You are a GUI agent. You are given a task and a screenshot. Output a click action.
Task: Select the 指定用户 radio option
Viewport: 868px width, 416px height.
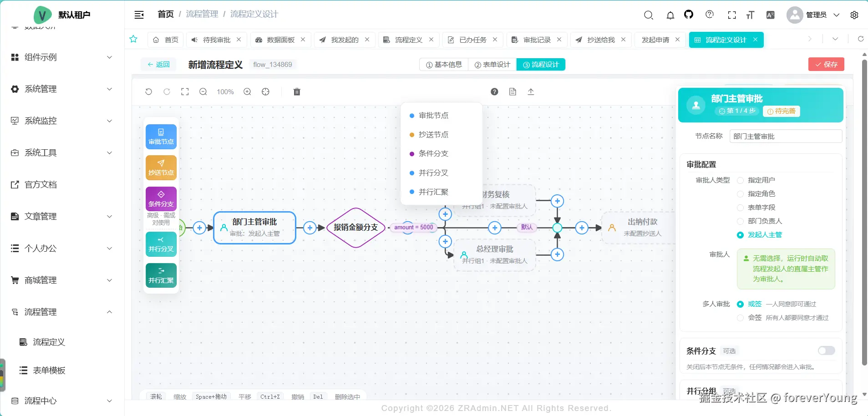tap(740, 180)
